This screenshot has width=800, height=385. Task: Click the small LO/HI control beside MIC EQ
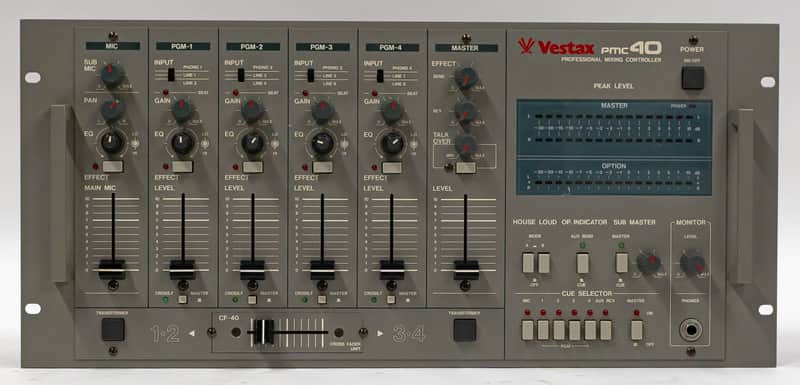[135, 144]
